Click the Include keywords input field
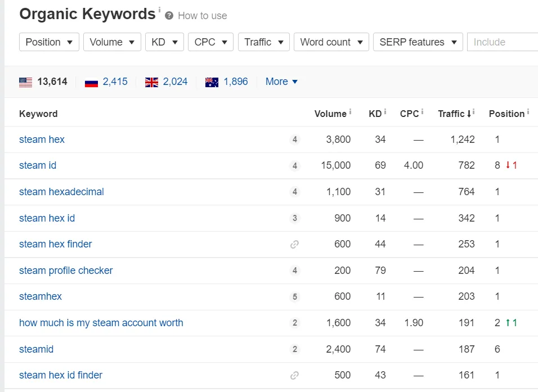This screenshot has height=392, width=538. (503, 42)
